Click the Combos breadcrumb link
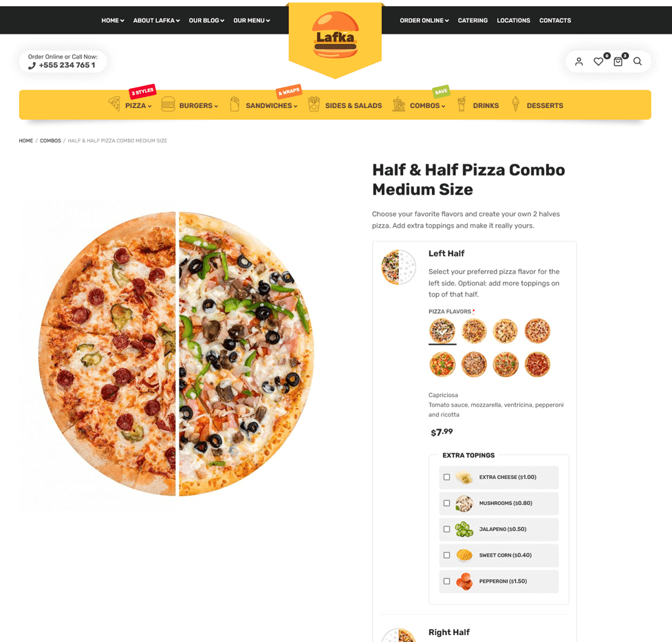Image resolution: width=672 pixels, height=642 pixels. click(x=50, y=140)
